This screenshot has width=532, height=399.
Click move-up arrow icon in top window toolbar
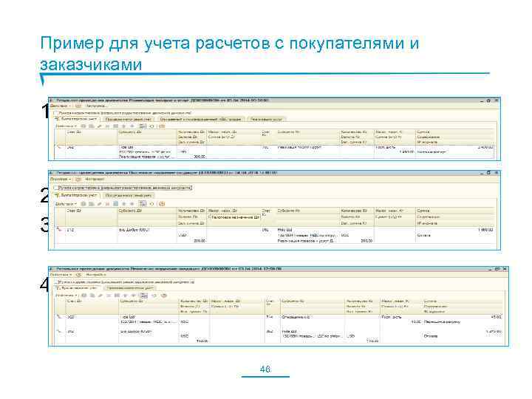(x=124, y=126)
